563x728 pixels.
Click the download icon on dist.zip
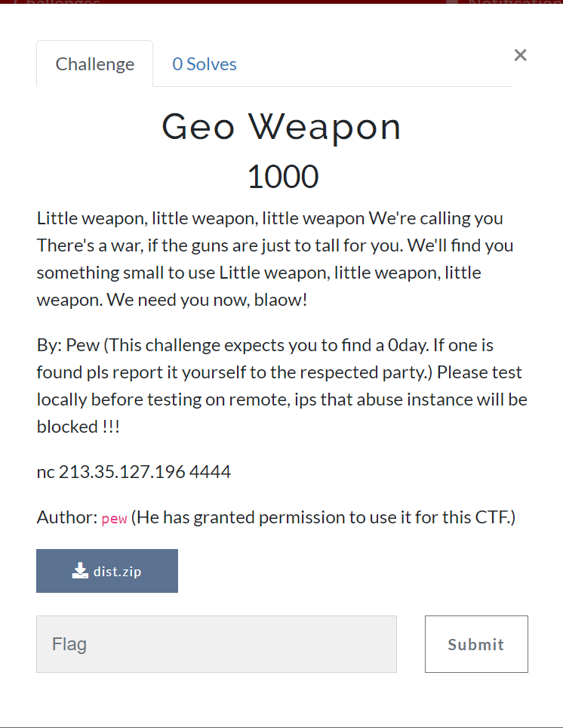pyautogui.click(x=80, y=571)
